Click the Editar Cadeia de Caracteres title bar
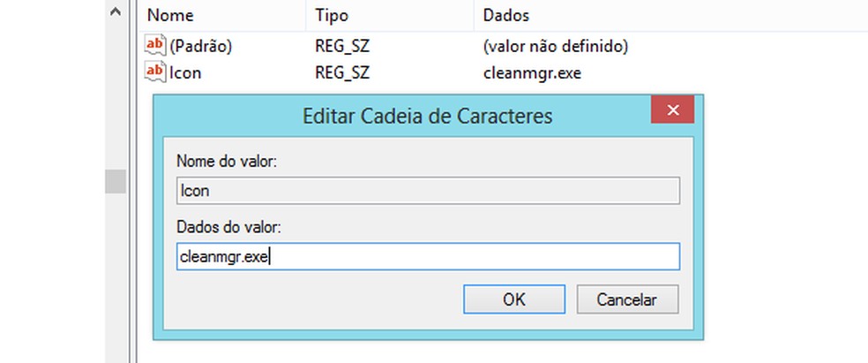The width and height of the screenshot is (868, 363). coord(427,116)
